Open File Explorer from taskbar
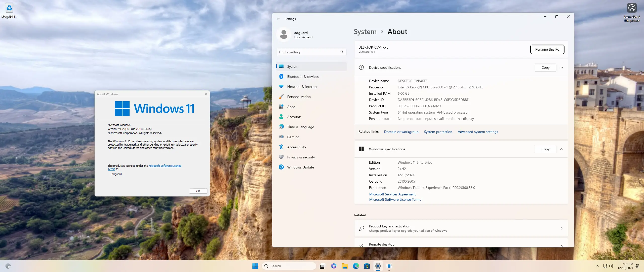 click(x=345, y=266)
